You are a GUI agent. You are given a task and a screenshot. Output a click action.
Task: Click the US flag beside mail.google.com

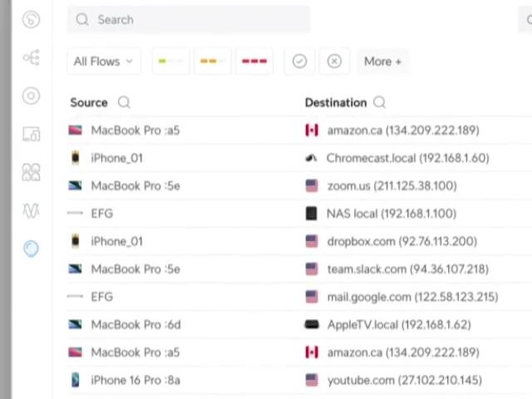[312, 297]
